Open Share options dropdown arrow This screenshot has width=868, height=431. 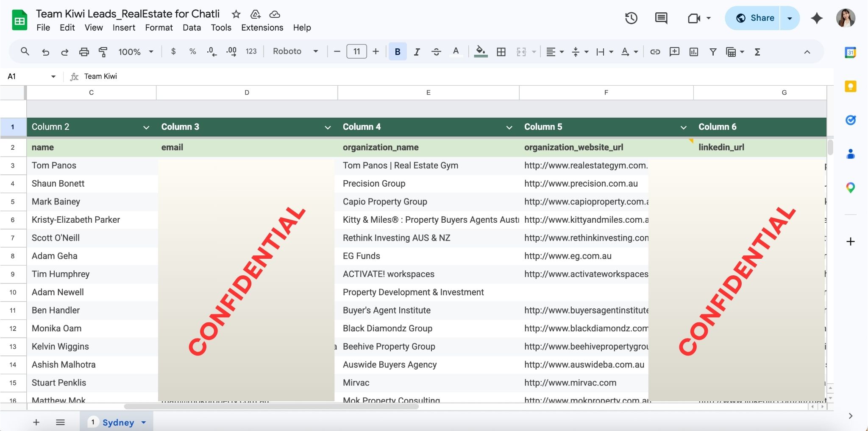point(790,18)
